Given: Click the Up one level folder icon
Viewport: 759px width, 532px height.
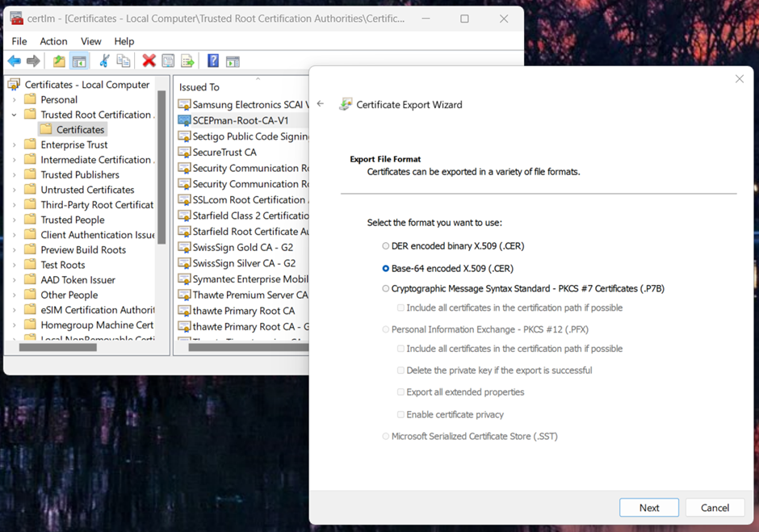Looking at the screenshot, I should click(x=59, y=61).
